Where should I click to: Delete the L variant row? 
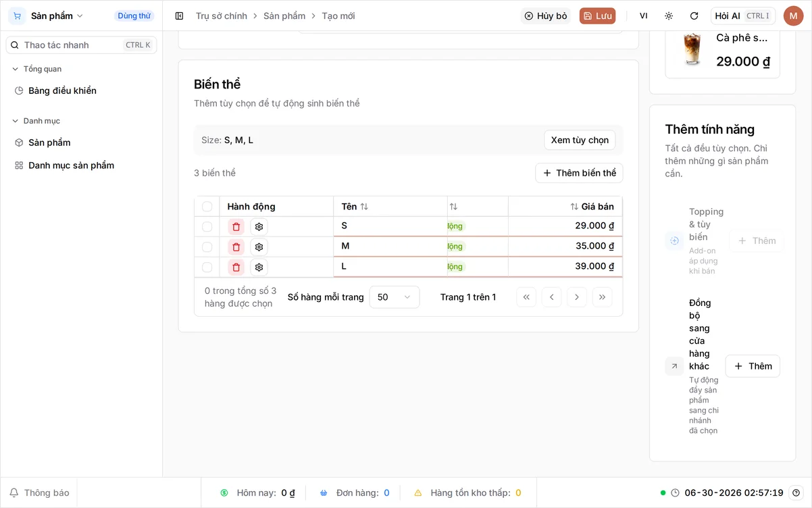coord(236,268)
